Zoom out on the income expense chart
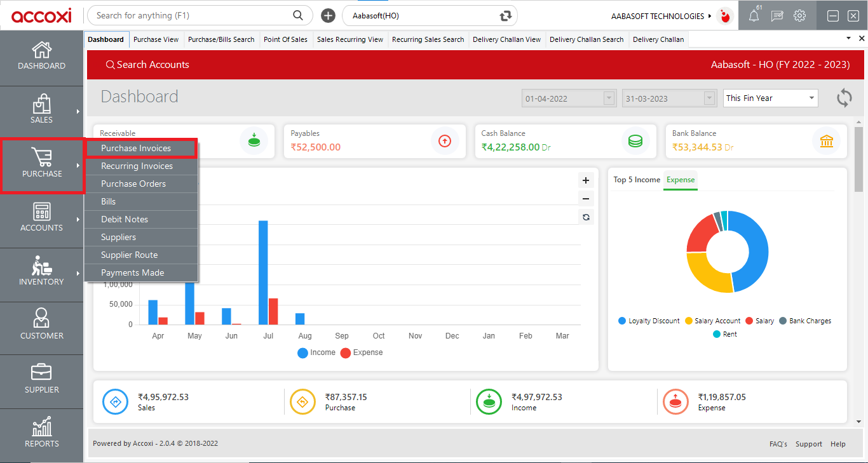This screenshot has width=868, height=463. (x=586, y=198)
